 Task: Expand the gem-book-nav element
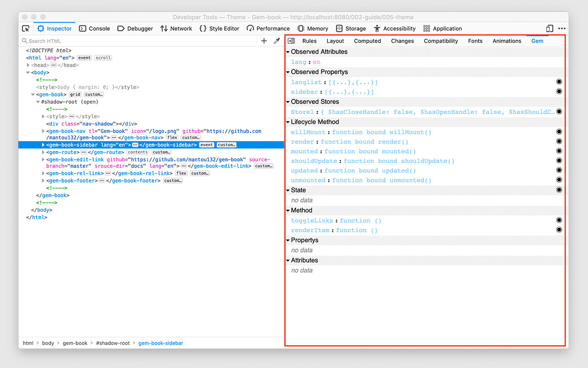[x=43, y=132]
